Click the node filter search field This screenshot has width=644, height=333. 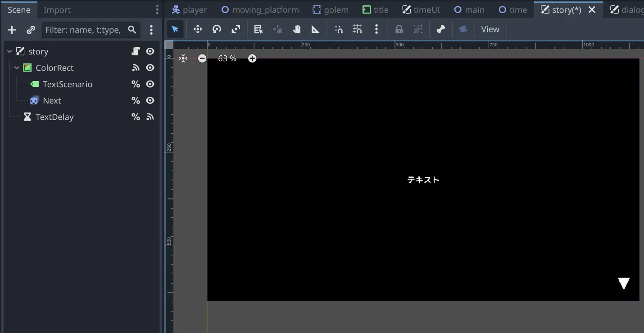click(x=84, y=30)
